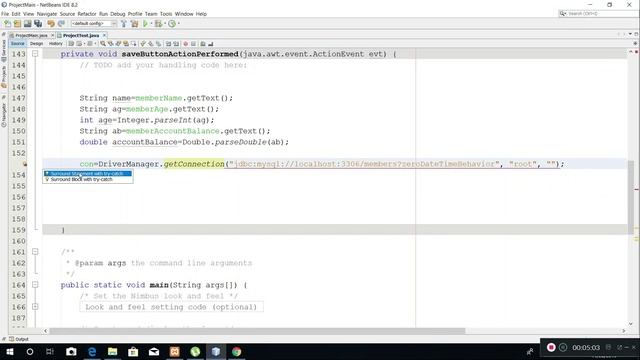Viewport: 640px width, 360px height.
Task: Close the ProjectMain.java tab
Action: [53, 36]
